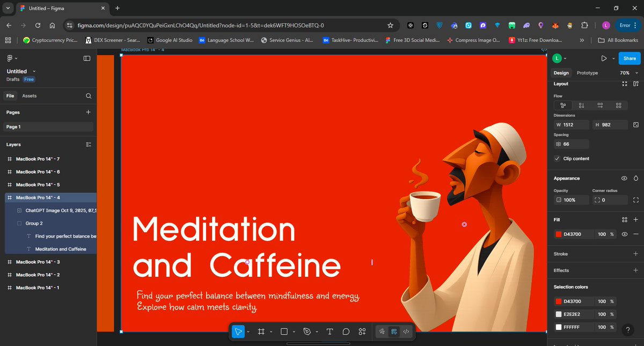Add a new page with plus
This screenshot has width=644, height=346.
click(x=89, y=112)
